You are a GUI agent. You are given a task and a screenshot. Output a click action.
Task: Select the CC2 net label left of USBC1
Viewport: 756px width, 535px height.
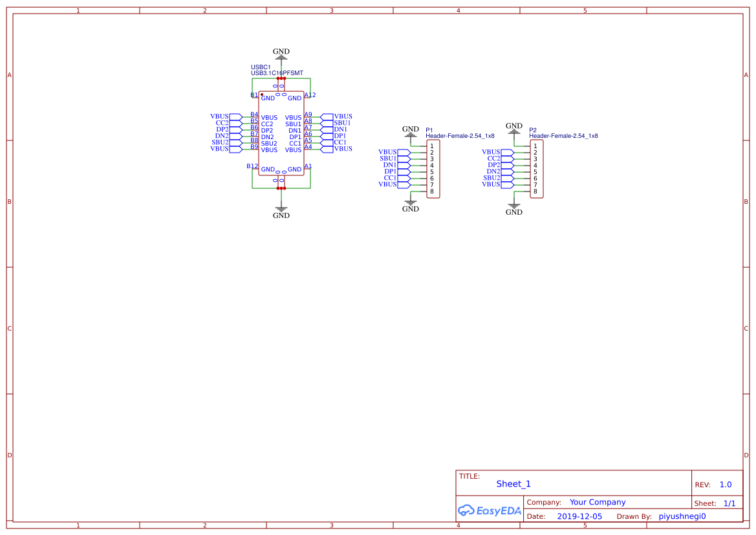click(221, 124)
